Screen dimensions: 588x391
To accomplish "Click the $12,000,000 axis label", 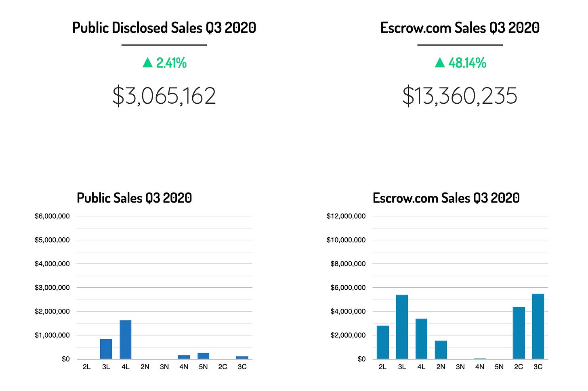I will [346, 216].
